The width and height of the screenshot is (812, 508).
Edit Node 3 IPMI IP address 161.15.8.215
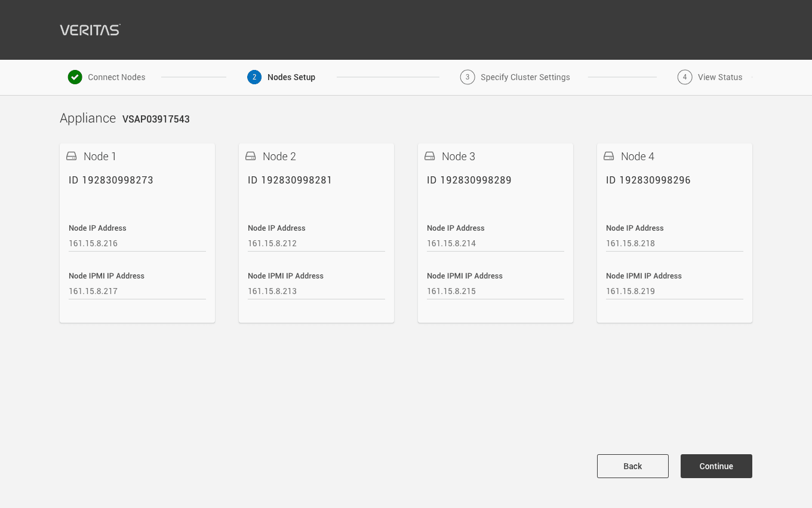(496, 291)
